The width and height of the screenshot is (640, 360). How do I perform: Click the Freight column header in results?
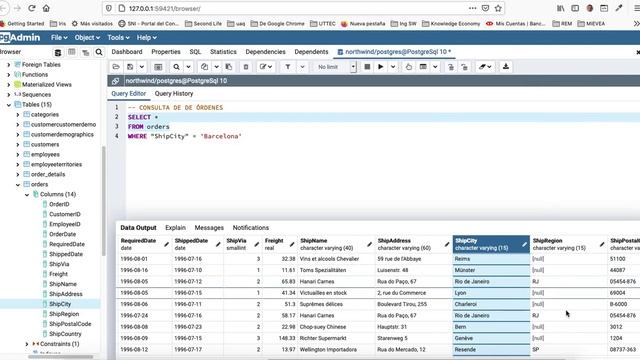click(279, 244)
